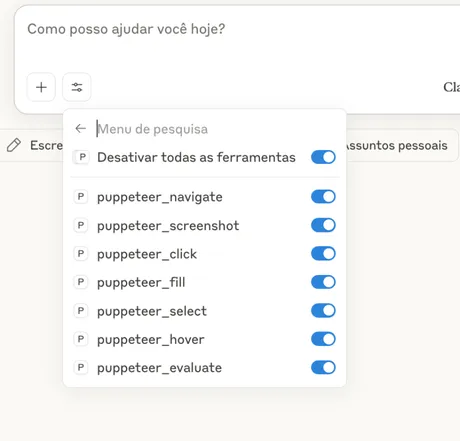
Task: Focus the Menu de pesquisa search field
Action: click(x=217, y=129)
